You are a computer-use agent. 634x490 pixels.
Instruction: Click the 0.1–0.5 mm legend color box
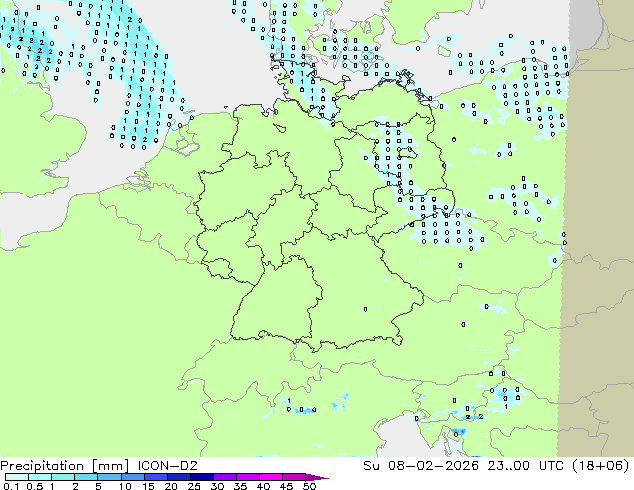pos(17,477)
